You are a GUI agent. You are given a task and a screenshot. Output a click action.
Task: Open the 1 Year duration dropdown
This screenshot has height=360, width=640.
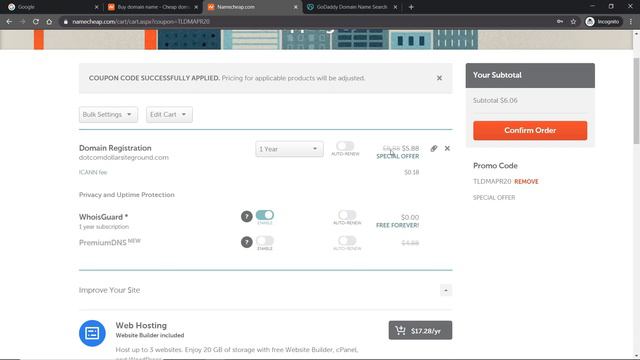(x=289, y=149)
